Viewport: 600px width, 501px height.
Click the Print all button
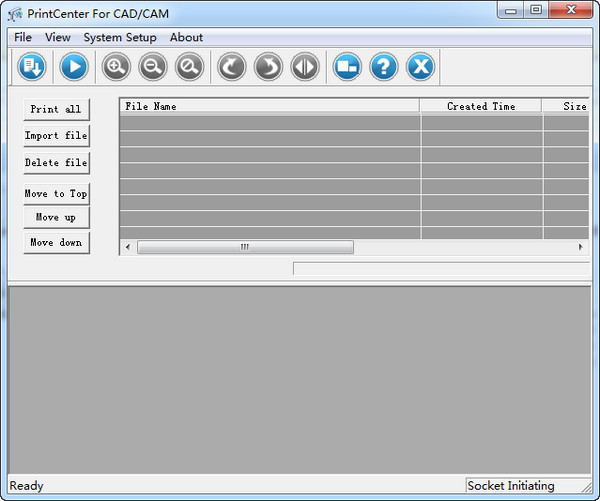[x=56, y=109]
